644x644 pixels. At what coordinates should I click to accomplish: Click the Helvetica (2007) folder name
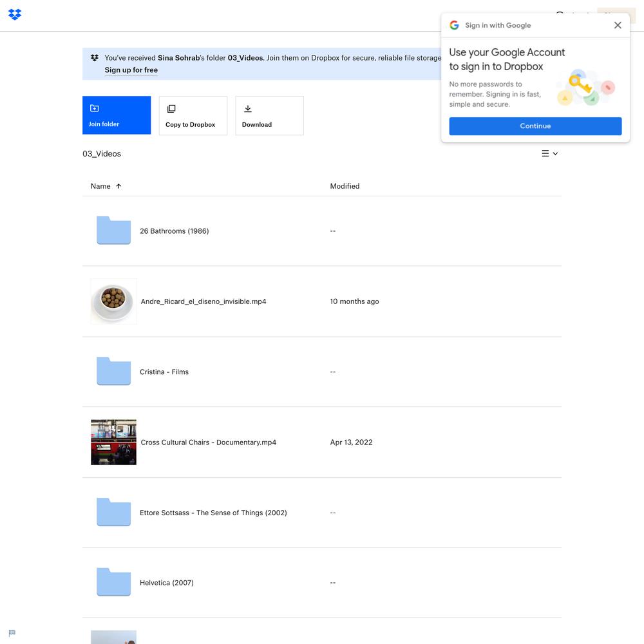coord(166,583)
